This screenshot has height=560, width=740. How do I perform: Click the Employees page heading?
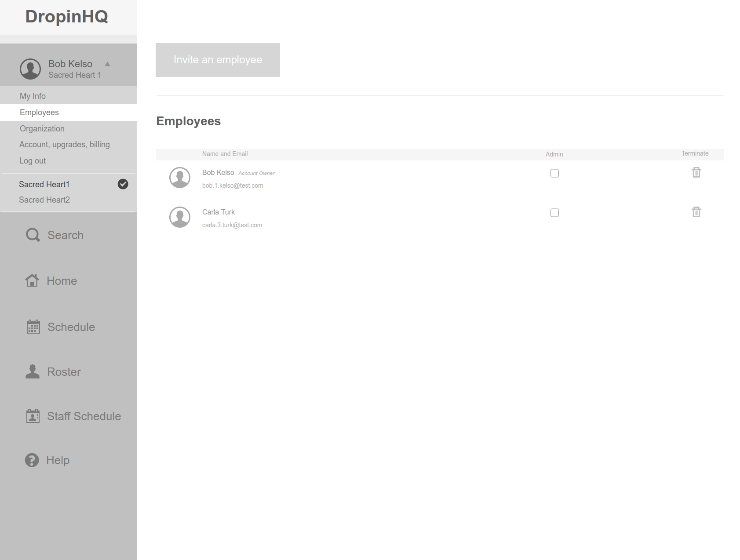coord(189,121)
